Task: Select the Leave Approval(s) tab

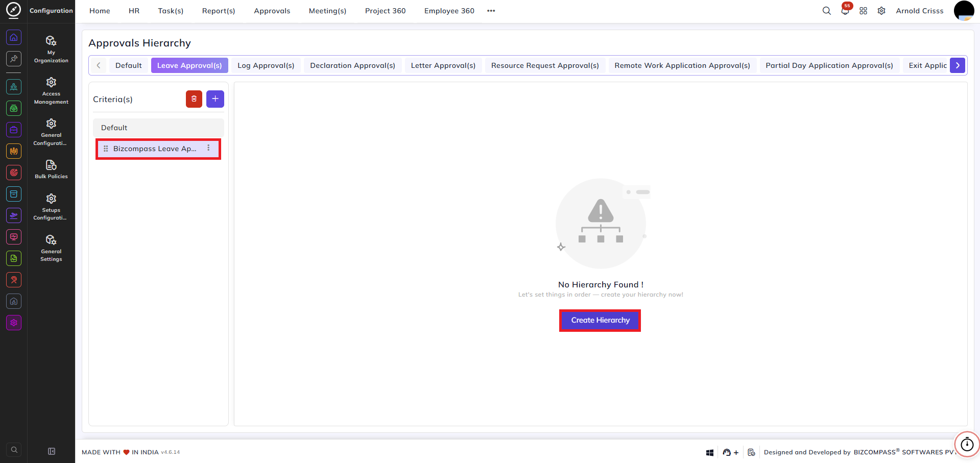Action: point(189,65)
